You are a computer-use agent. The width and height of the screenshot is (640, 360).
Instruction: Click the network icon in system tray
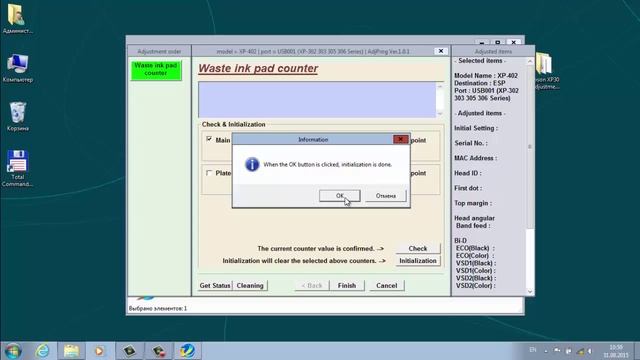[580, 351]
